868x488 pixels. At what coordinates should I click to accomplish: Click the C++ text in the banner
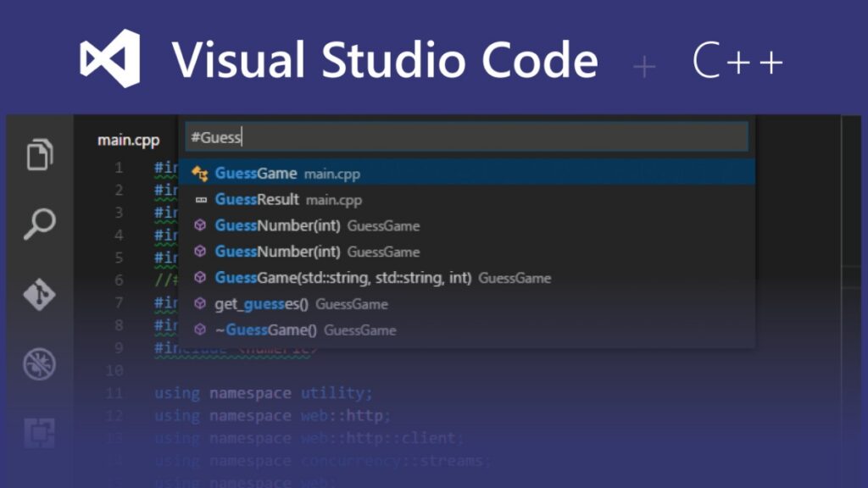737,61
